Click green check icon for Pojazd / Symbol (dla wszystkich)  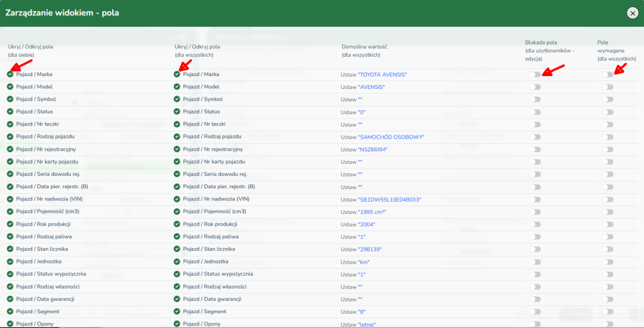click(176, 99)
